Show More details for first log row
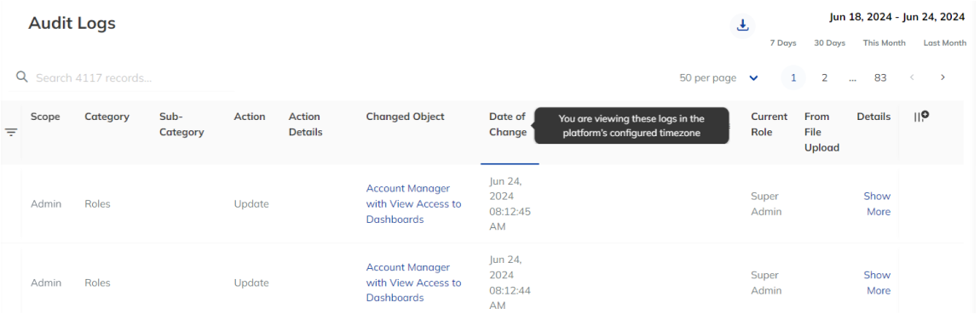 pos(878,203)
